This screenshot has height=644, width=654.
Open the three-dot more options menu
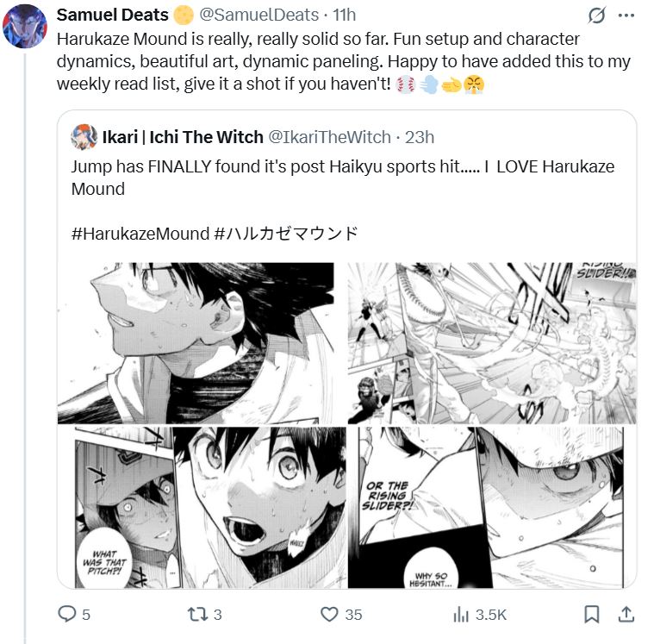point(626,16)
